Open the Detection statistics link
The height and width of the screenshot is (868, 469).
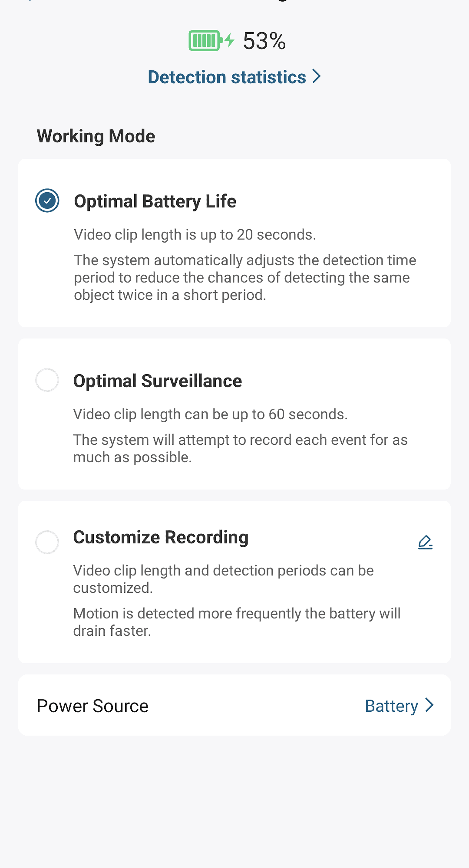click(x=227, y=77)
